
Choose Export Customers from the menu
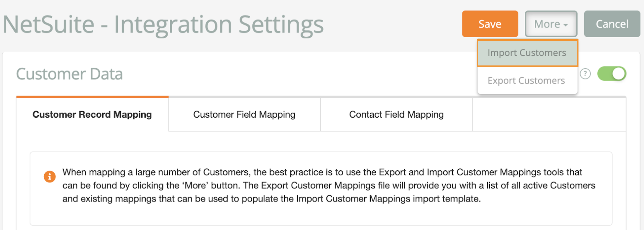click(x=527, y=80)
